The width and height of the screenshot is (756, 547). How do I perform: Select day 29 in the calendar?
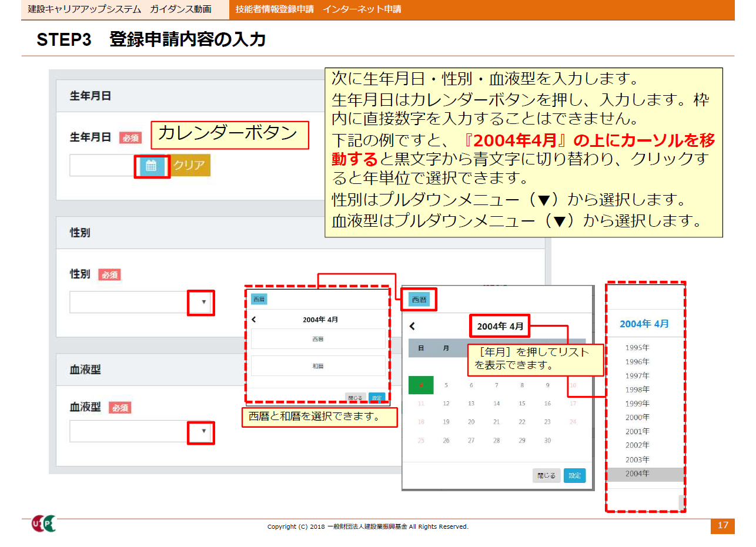pos(522,441)
